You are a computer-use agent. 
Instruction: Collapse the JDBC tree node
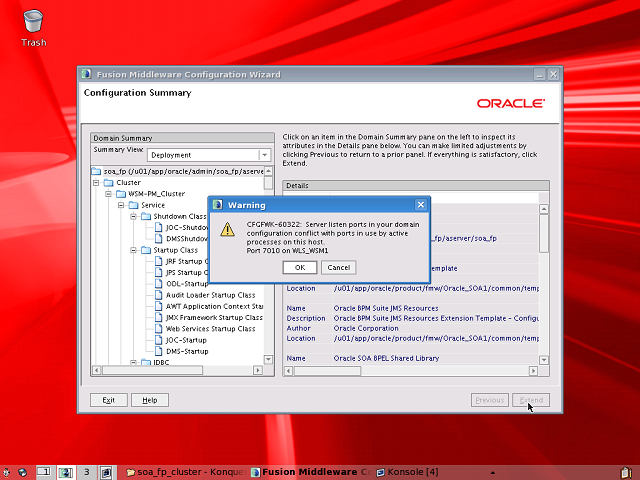coord(133,362)
